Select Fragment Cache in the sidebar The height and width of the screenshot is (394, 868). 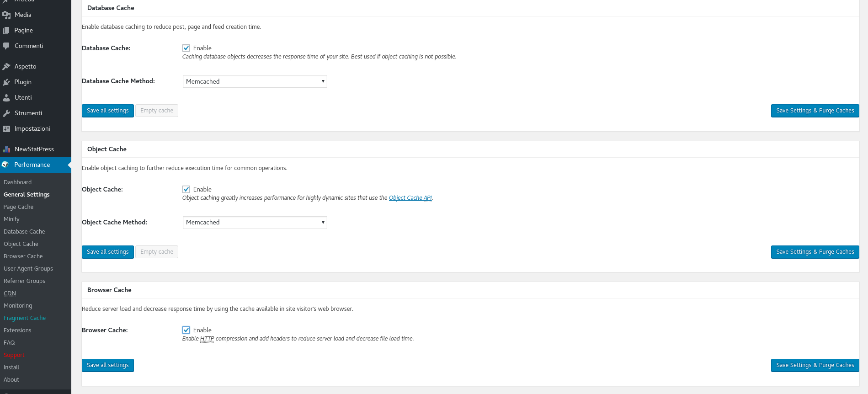[25, 318]
